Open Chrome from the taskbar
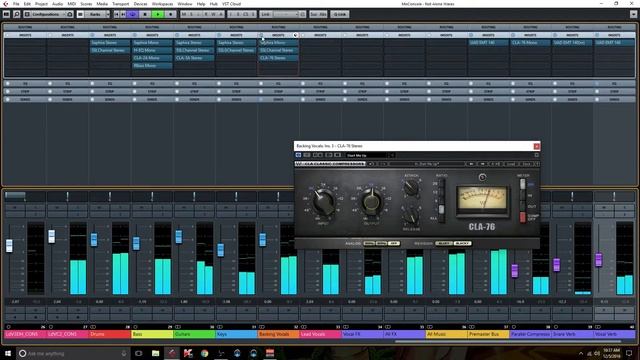This screenshot has width=640, height=360. (x=204, y=353)
